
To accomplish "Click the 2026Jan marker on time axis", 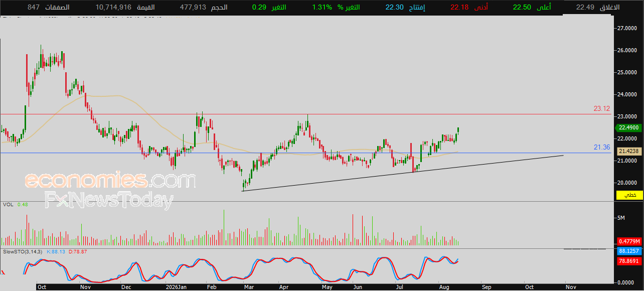I will [x=176, y=287].
